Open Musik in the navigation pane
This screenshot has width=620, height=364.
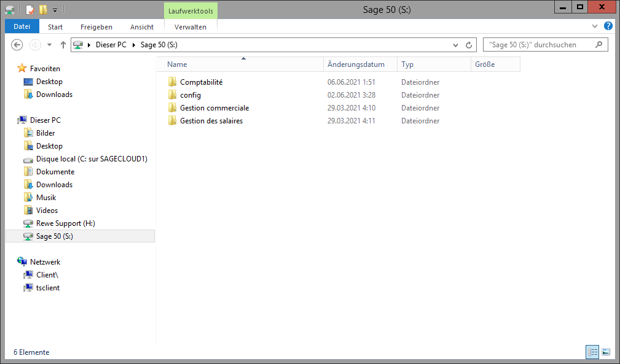coord(46,198)
